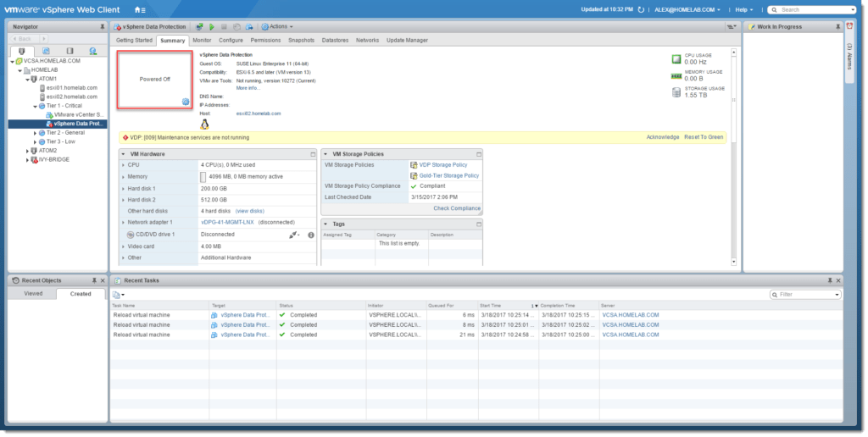The height and width of the screenshot is (437, 868).
Task: Select the Storage navigator view icon
Action: 70,51
